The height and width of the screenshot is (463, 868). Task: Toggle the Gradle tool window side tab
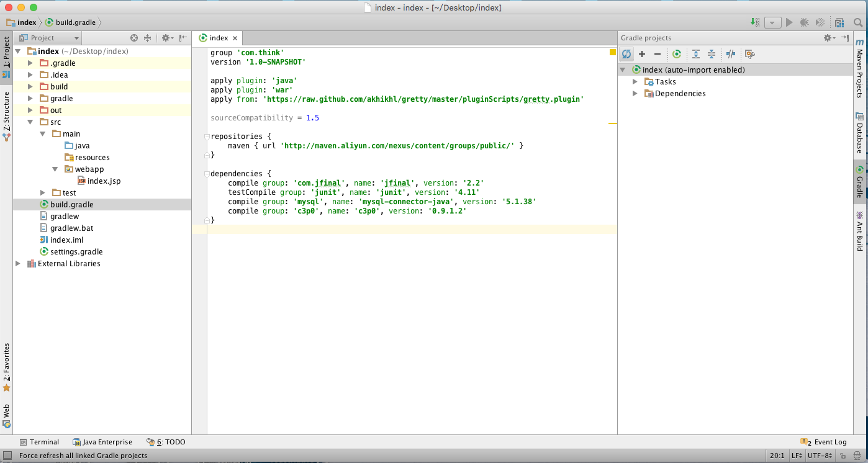tap(860, 182)
